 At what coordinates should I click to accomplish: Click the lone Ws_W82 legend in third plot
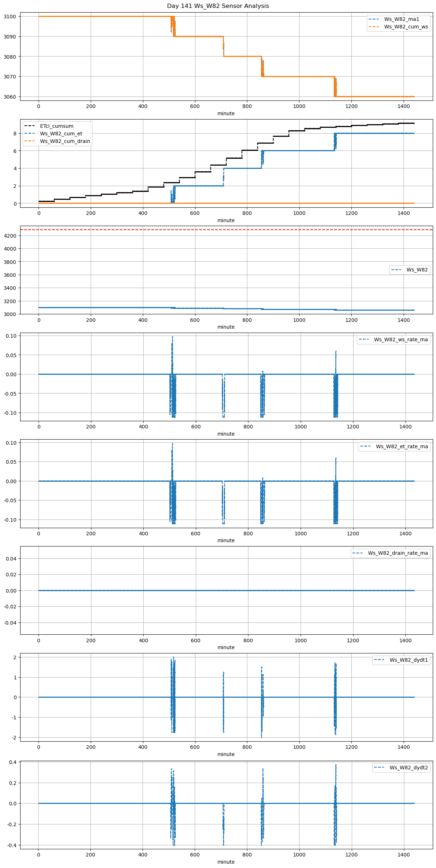[x=417, y=270]
